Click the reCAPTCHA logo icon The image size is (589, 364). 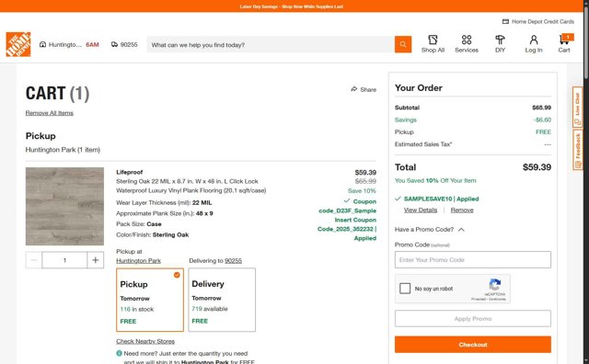click(495, 285)
